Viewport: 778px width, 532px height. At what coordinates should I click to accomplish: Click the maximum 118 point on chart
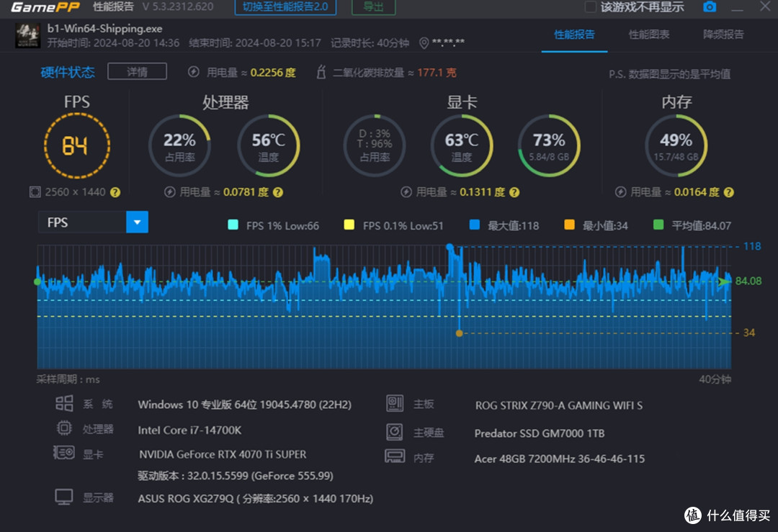(x=450, y=246)
